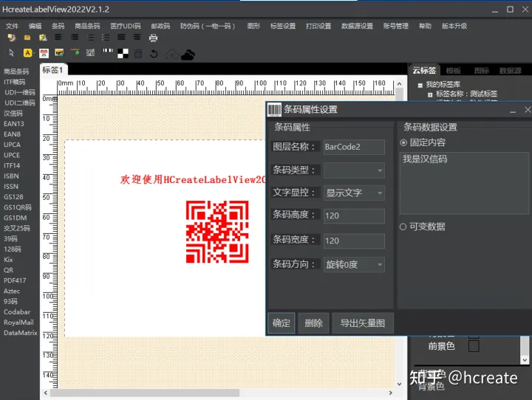Choose QR in barcode type list
Viewport: 532px width, 400px height.
(x=8, y=270)
